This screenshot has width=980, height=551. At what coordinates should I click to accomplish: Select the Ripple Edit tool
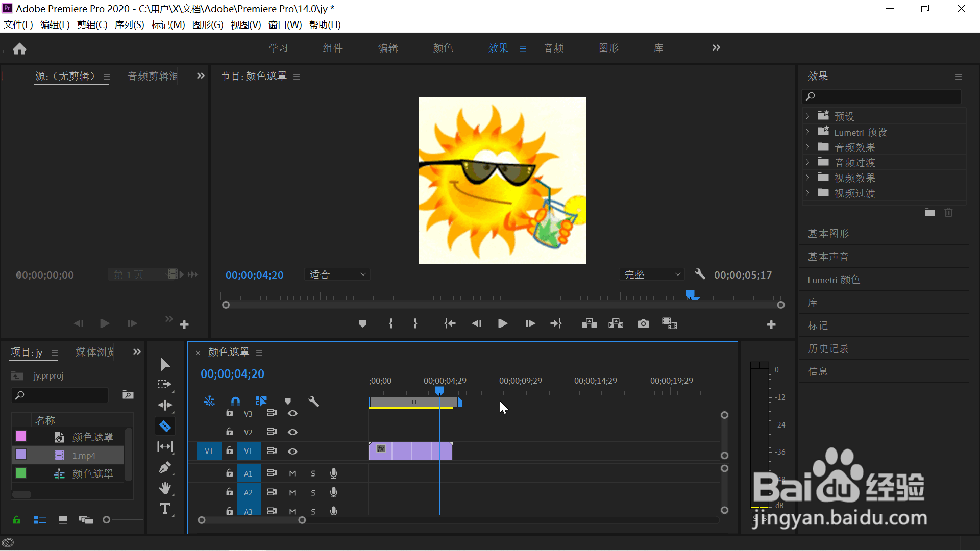[x=165, y=405]
